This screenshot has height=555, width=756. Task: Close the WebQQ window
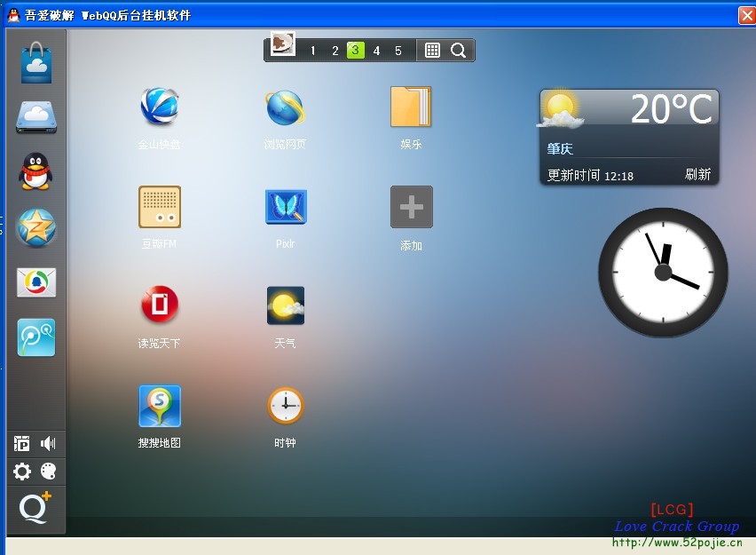click(747, 15)
